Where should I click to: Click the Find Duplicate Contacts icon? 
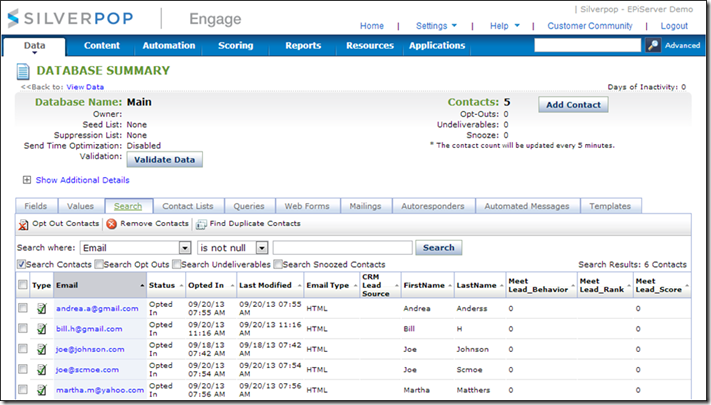(x=201, y=224)
